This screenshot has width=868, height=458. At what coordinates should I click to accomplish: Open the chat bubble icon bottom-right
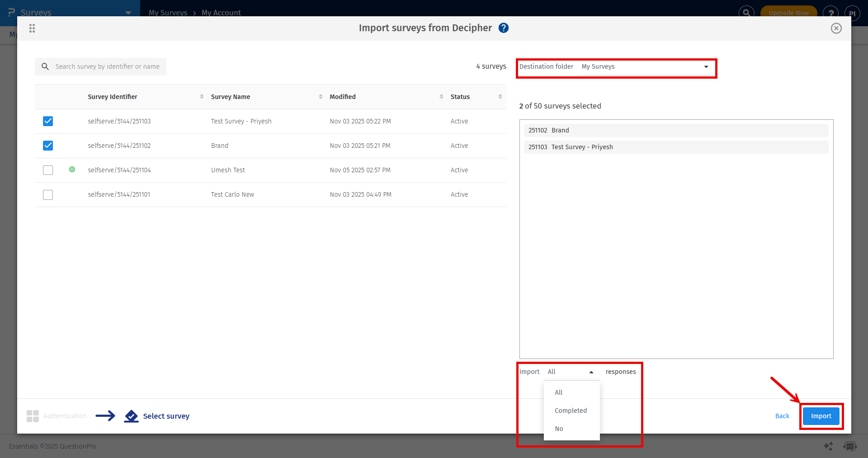tap(850, 446)
